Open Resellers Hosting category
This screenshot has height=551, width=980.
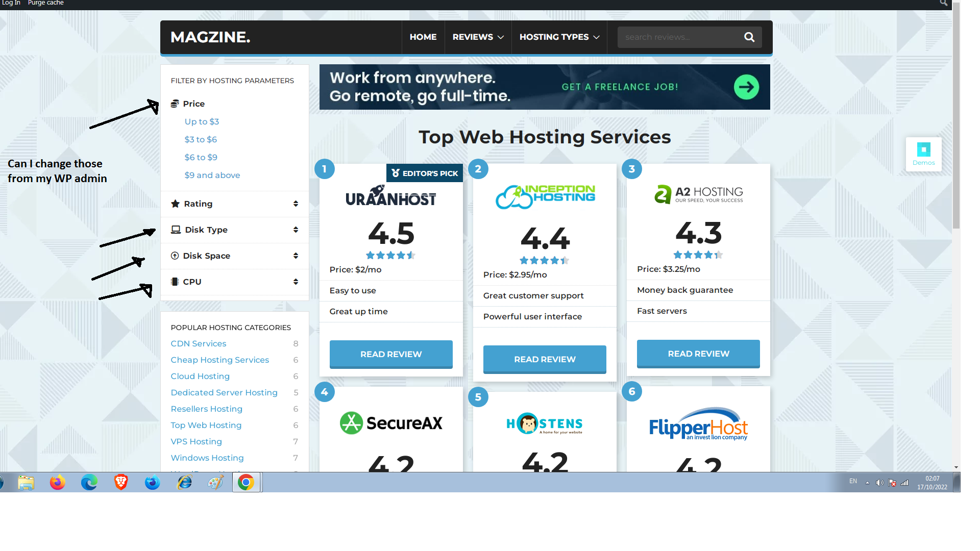click(x=206, y=409)
